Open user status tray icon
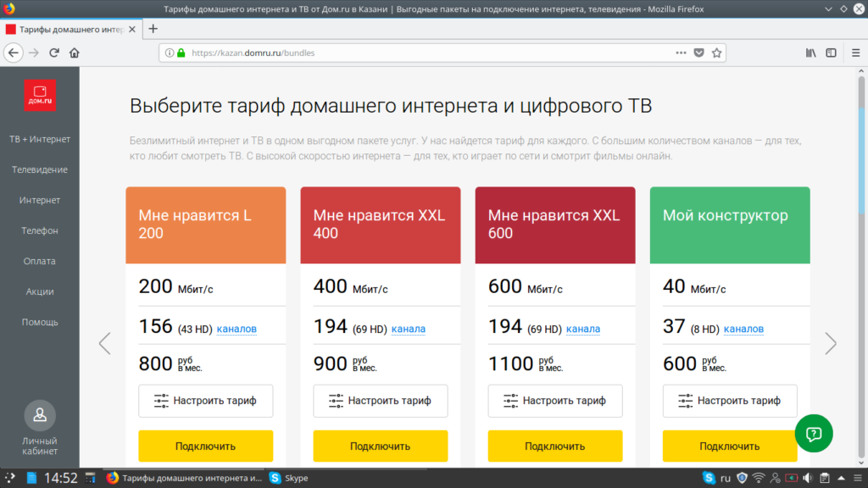The width and height of the screenshot is (868, 488). tap(776, 478)
